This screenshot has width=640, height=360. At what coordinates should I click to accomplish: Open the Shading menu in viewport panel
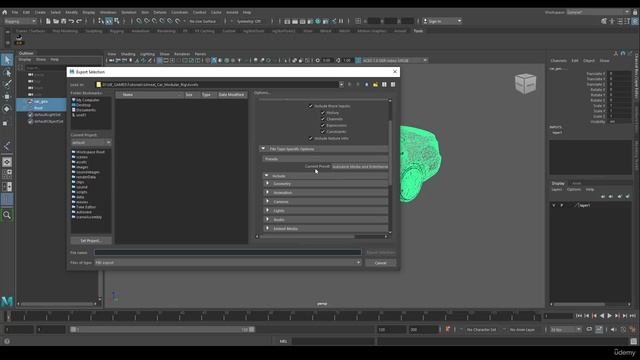pyautogui.click(x=128, y=54)
